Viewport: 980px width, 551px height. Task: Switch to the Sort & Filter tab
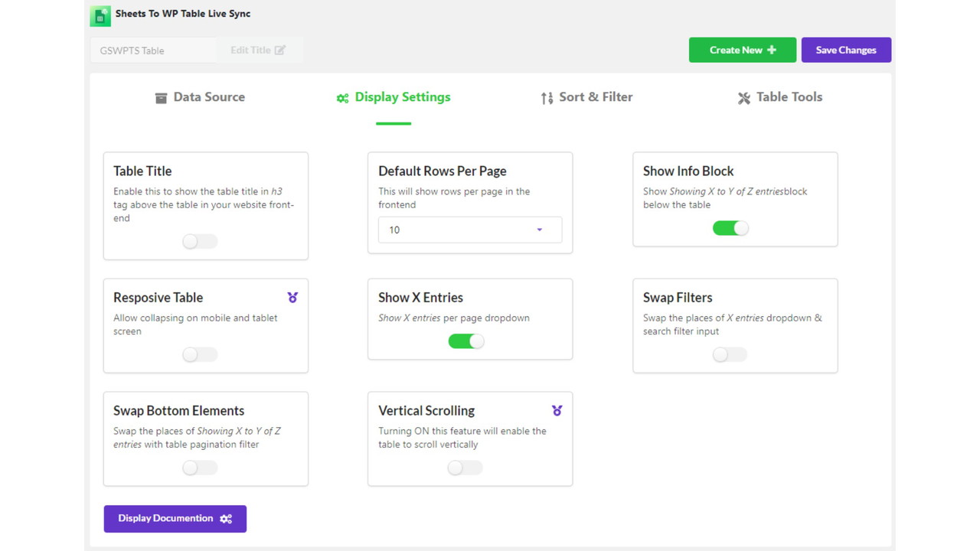(587, 97)
